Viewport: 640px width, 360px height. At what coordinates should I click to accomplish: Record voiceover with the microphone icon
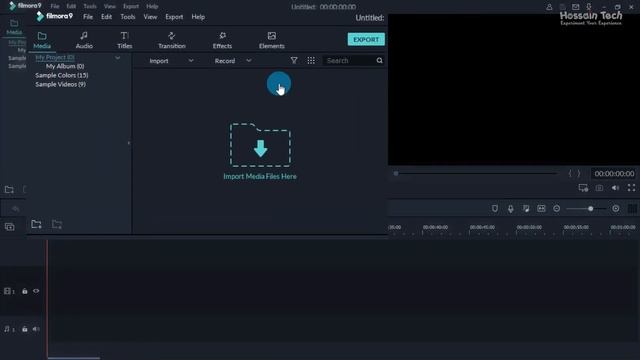(x=510, y=209)
